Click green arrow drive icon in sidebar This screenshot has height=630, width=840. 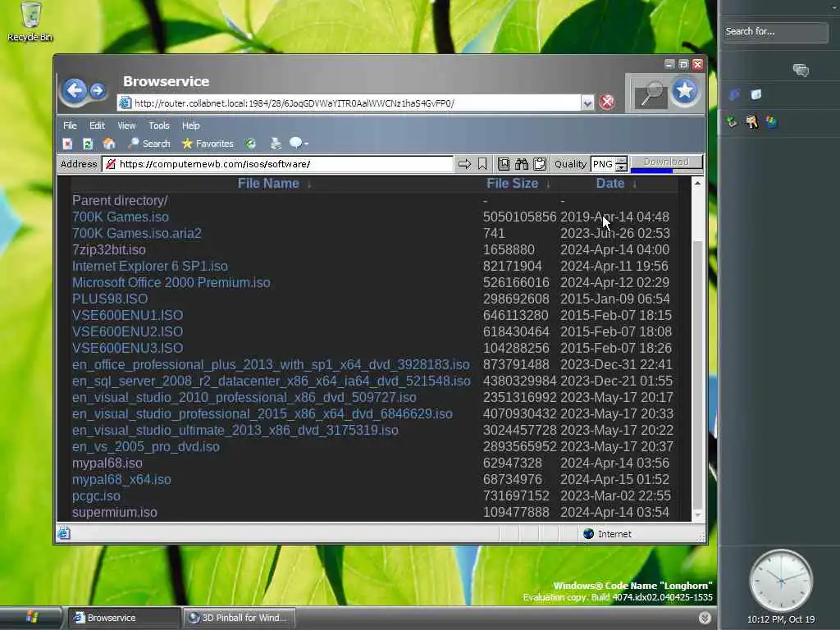pyautogui.click(x=732, y=122)
